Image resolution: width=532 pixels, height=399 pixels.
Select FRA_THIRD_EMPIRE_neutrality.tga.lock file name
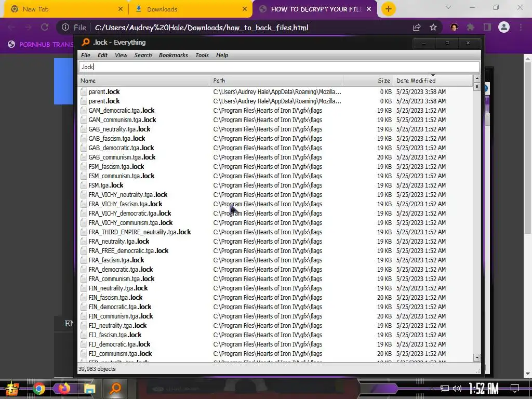(139, 232)
